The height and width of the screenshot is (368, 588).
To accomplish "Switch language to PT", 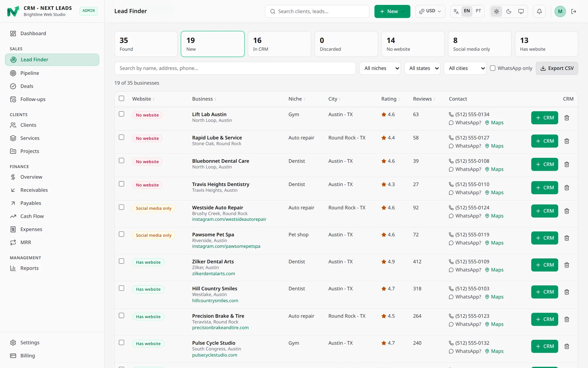I will click(478, 11).
